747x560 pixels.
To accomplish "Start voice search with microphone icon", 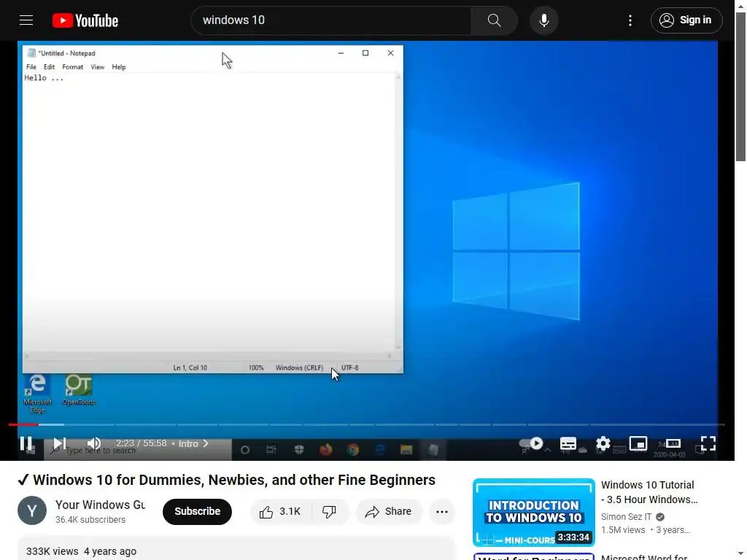I will 543,20.
